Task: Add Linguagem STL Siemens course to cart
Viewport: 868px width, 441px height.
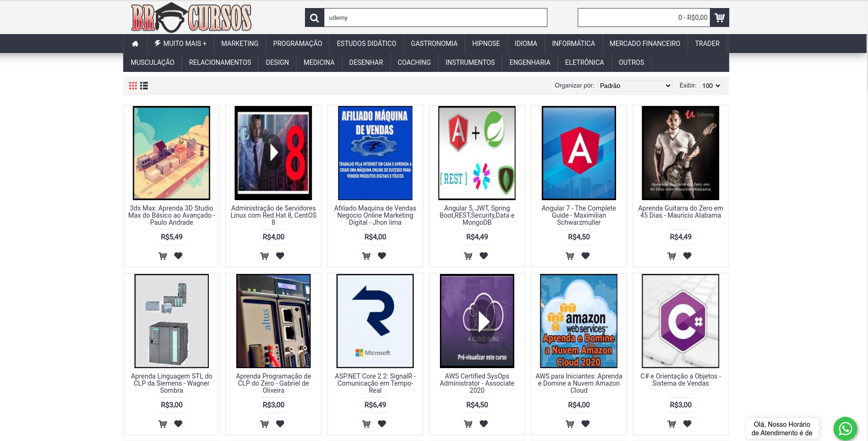Action: 163,424
